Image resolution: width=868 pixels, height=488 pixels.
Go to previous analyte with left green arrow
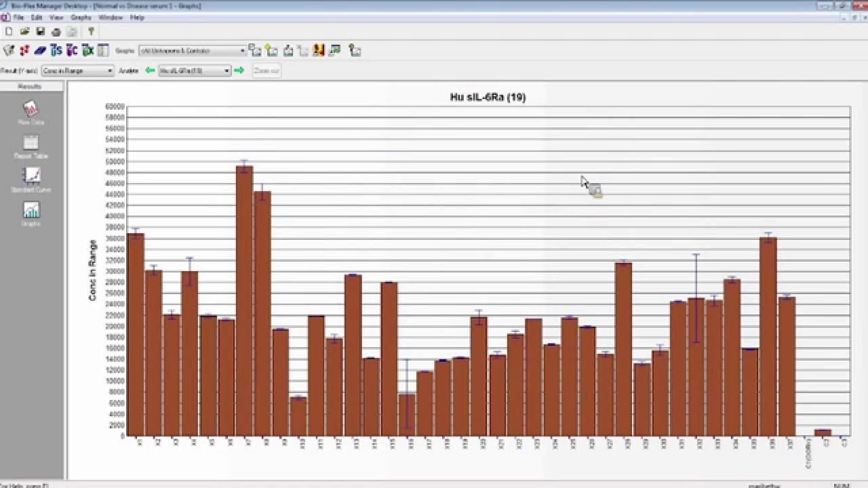[x=151, y=70]
